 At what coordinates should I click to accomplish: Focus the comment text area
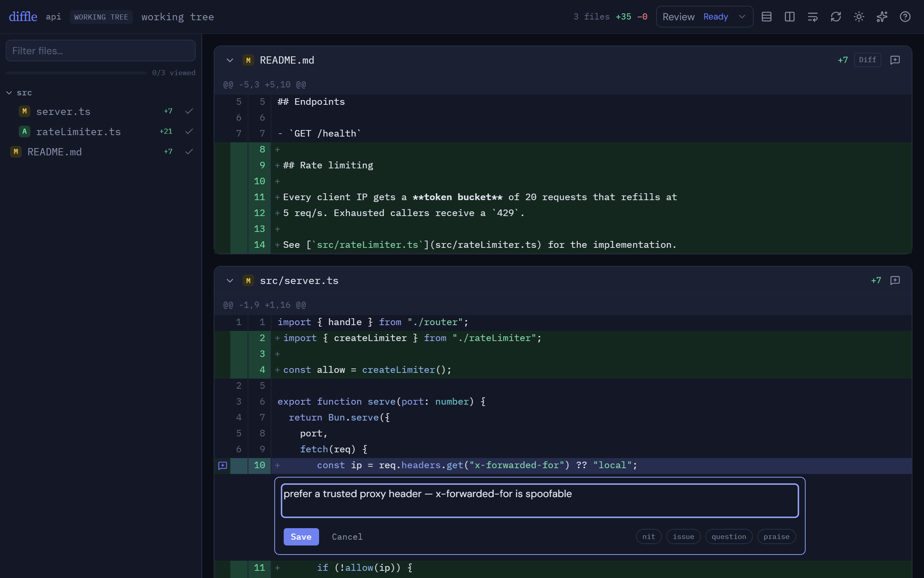tap(540, 501)
